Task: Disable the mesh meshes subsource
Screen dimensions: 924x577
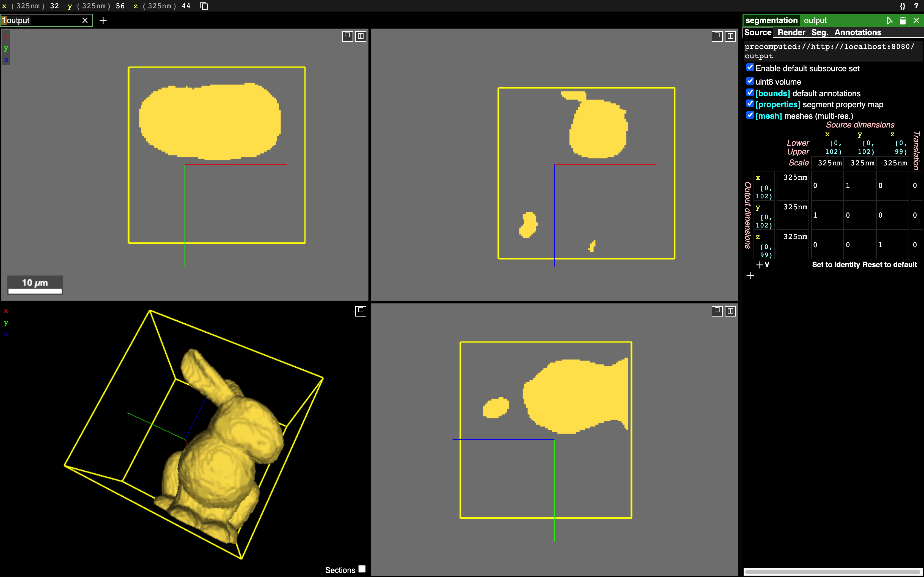Action: (x=750, y=115)
